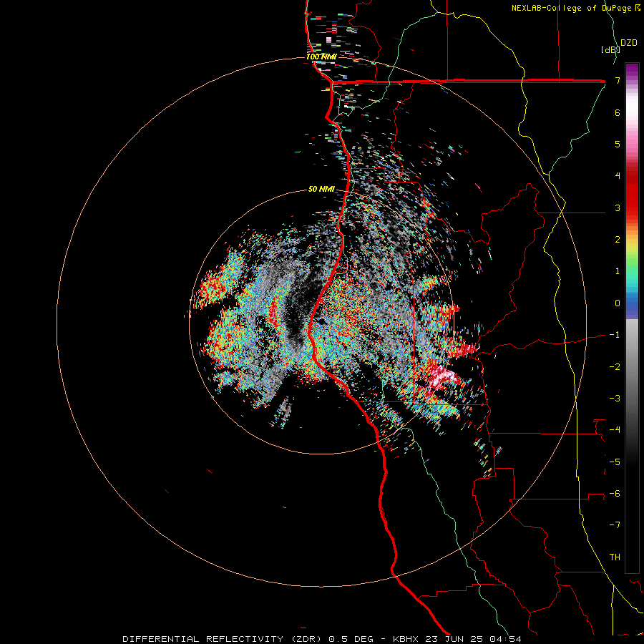
Task: Click the -4 dB legend value
Action: click(x=615, y=430)
